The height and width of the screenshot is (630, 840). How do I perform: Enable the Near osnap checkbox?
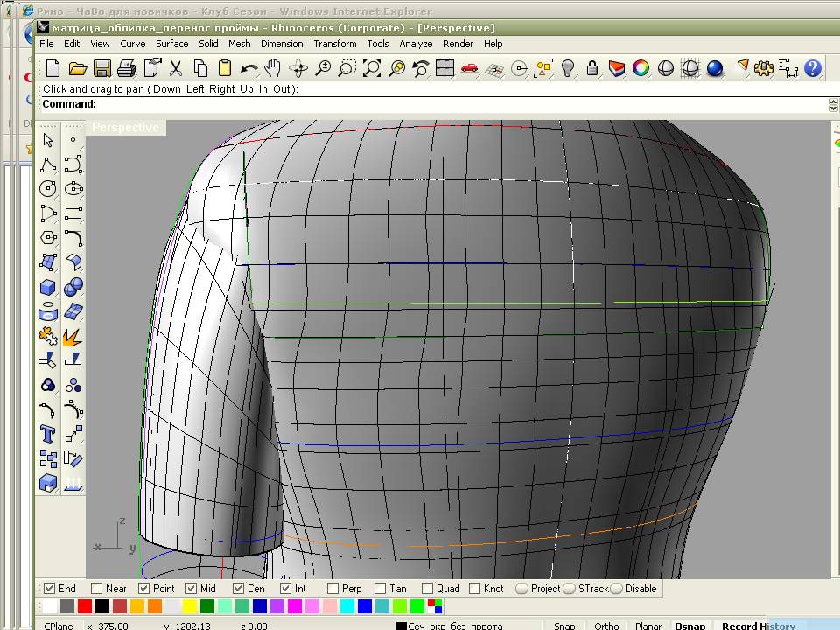[x=97, y=589]
